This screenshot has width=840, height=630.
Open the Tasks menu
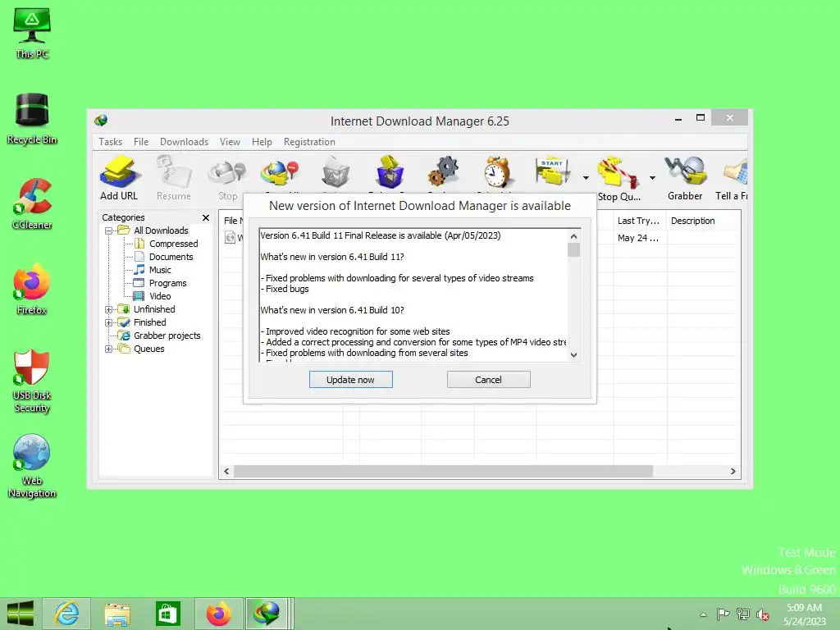coord(111,142)
